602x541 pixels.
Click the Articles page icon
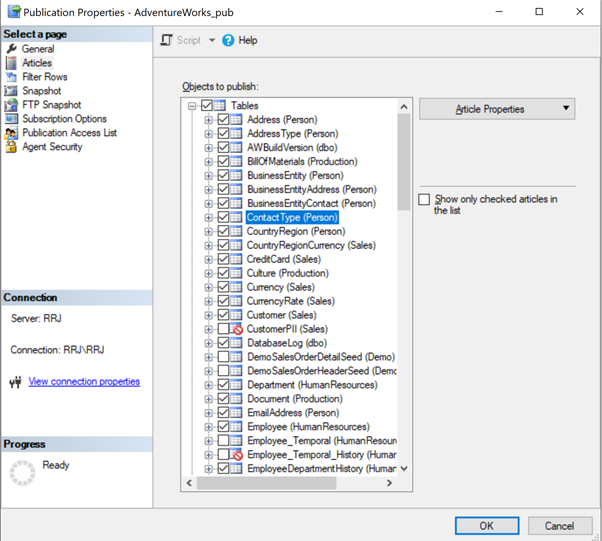point(12,63)
